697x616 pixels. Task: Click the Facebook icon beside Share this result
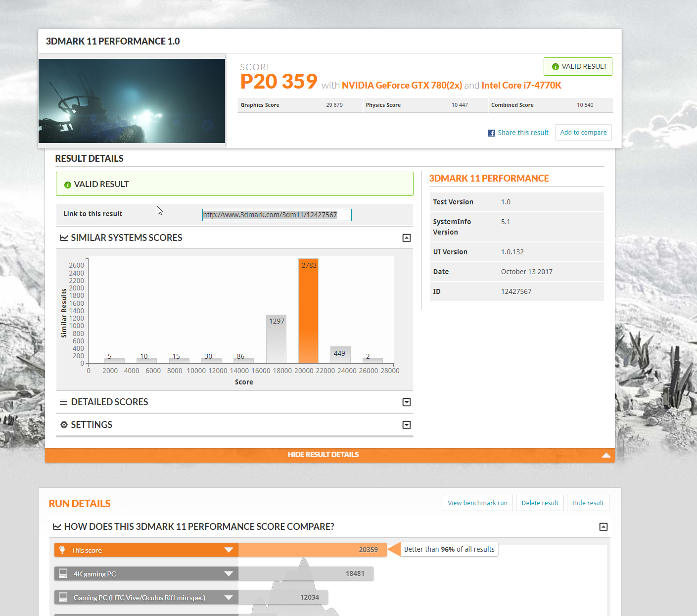492,133
